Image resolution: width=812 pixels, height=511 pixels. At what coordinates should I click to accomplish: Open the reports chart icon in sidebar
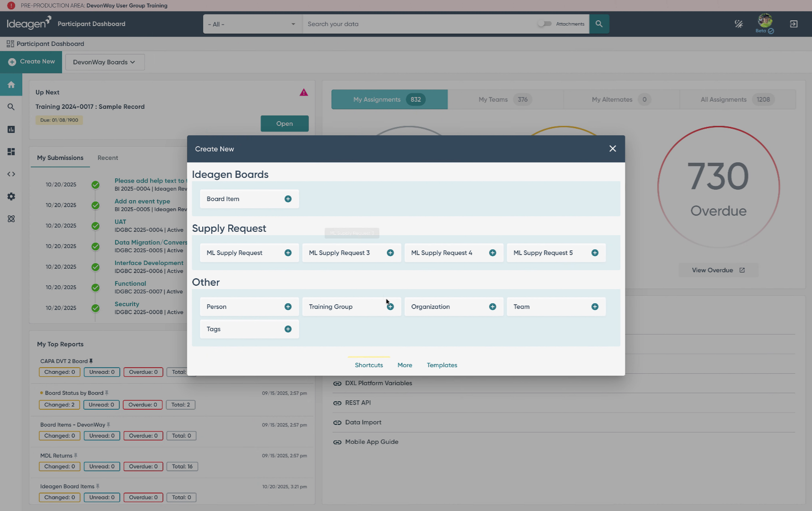11,129
